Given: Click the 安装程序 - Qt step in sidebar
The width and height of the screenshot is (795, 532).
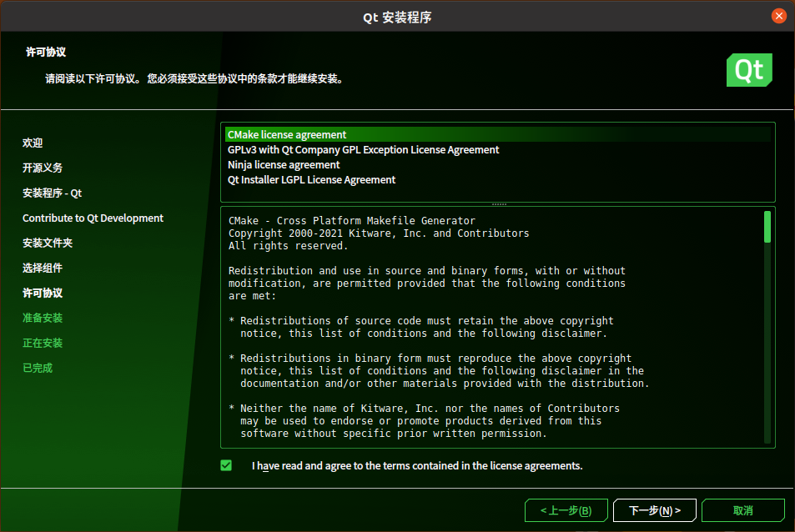Looking at the screenshot, I should [x=52, y=193].
